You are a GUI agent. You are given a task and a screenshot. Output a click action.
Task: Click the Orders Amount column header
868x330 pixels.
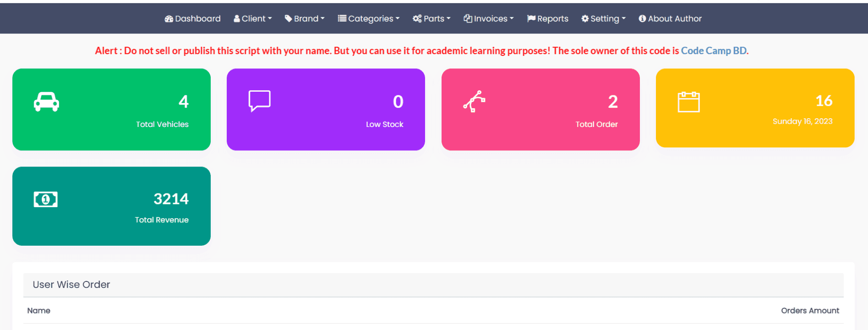[x=810, y=311]
